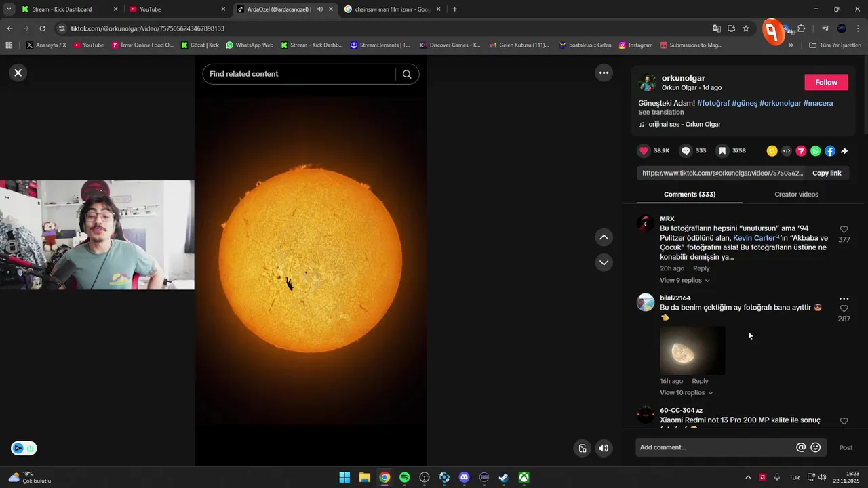Open more share options arrow
Image resolution: width=868 pixels, height=488 pixels.
pos(844,151)
